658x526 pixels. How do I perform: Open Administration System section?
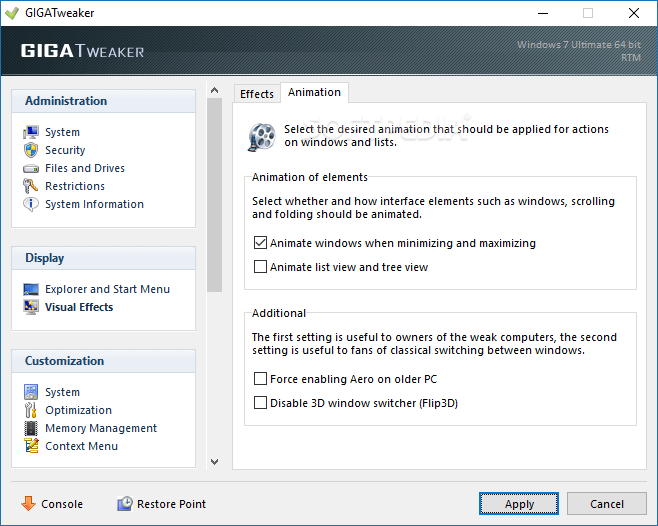coord(62,132)
